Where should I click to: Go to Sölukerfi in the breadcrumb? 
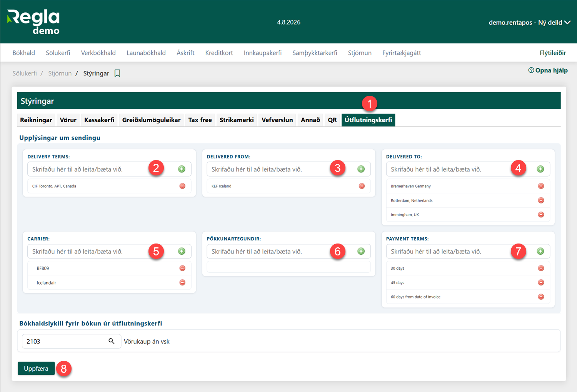coord(25,73)
